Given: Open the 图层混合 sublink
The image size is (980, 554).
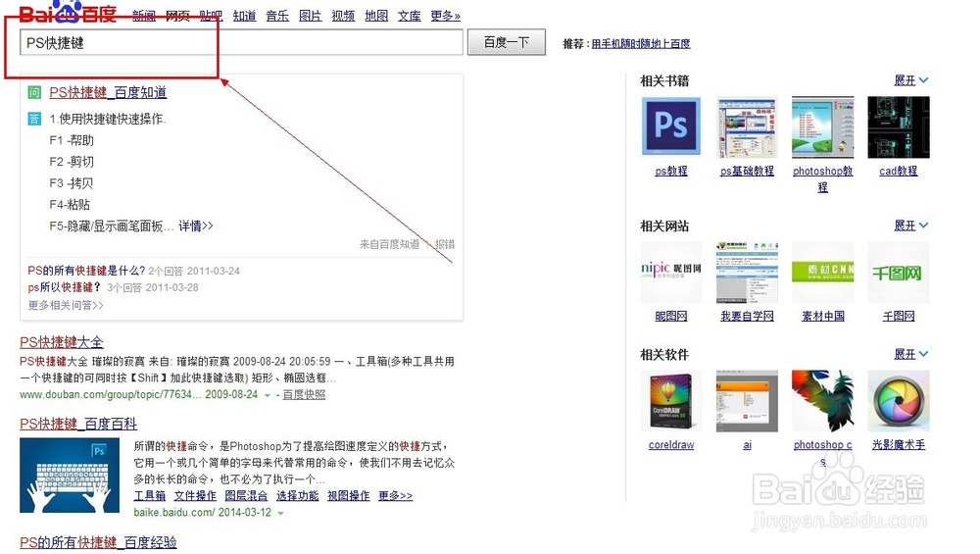Looking at the screenshot, I should 246,496.
